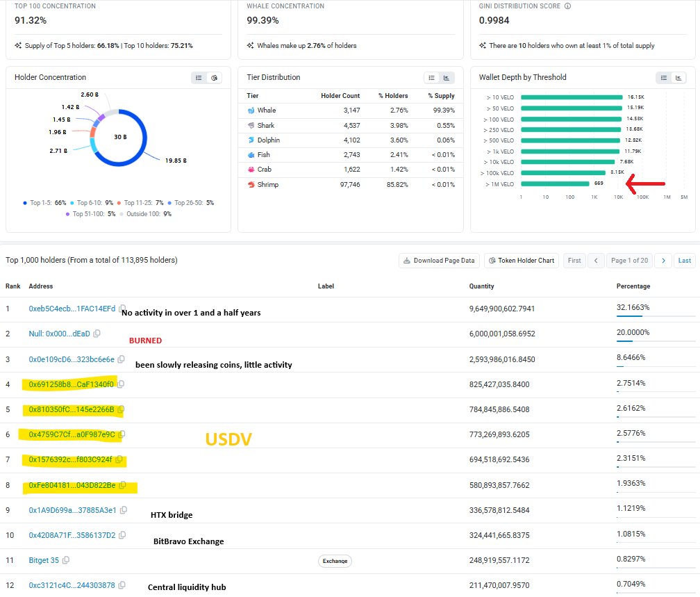Copy address 0x4759C7Cf...a0F987e9C

(x=122, y=434)
